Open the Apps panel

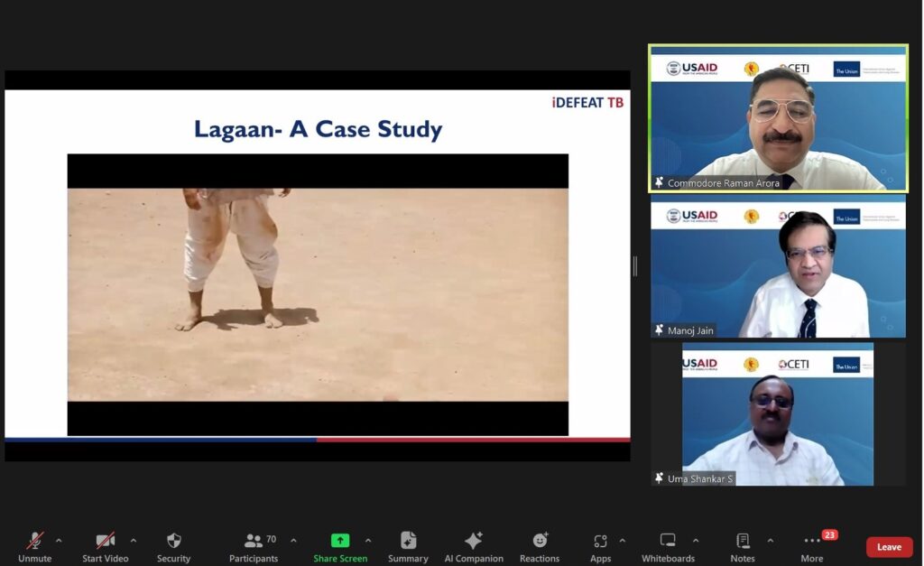coord(600,545)
